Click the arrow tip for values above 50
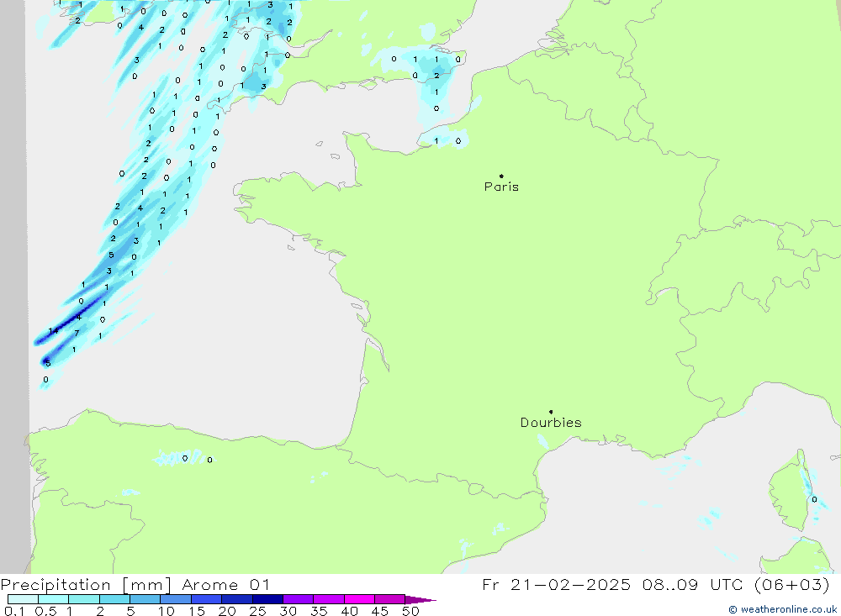 [421, 599]
